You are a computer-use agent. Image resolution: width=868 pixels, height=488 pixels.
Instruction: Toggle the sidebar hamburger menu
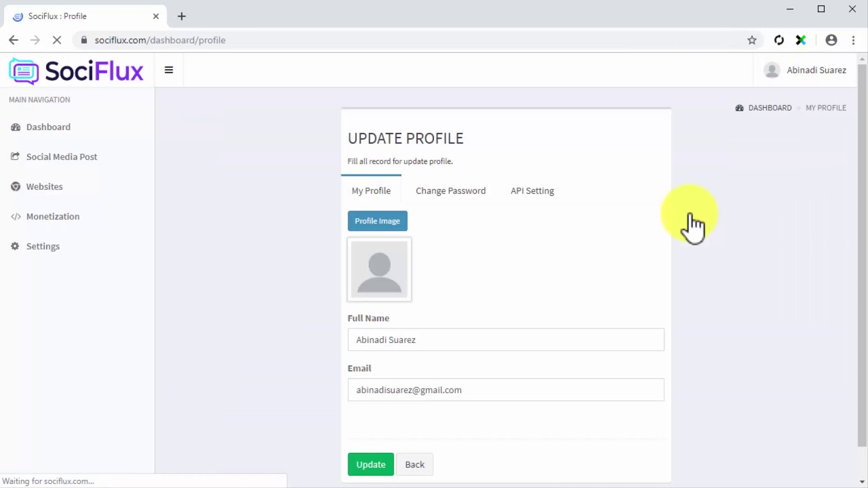coord(169,70)
